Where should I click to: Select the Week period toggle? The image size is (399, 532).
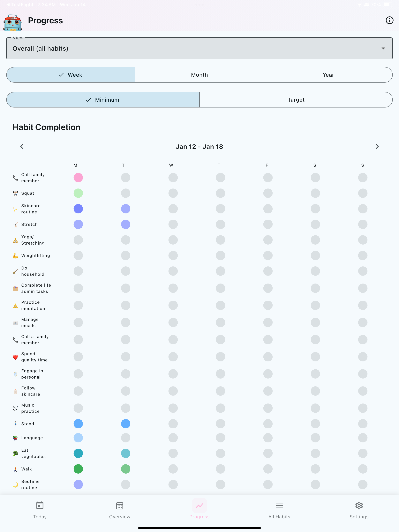point(71,75)
